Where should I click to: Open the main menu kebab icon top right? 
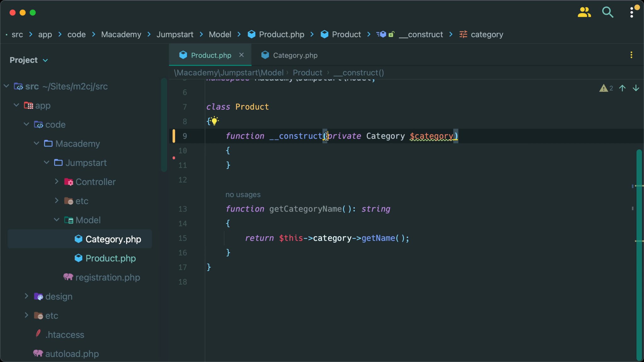[632, 12]
